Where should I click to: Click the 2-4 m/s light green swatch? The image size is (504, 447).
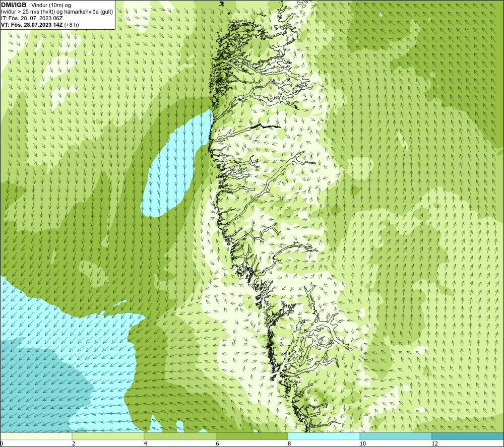(108, 436)
